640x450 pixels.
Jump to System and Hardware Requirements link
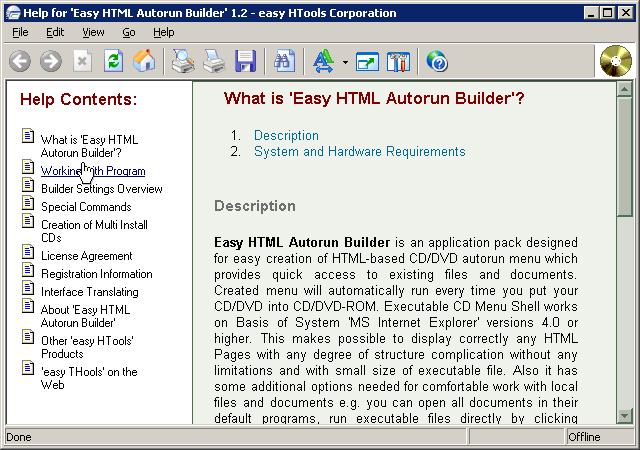pos(360,151)
